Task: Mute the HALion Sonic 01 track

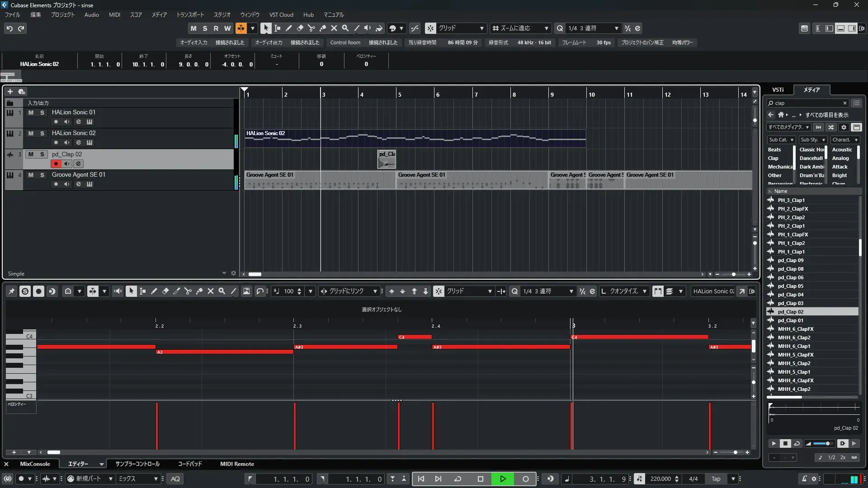Action: [31, 113]
